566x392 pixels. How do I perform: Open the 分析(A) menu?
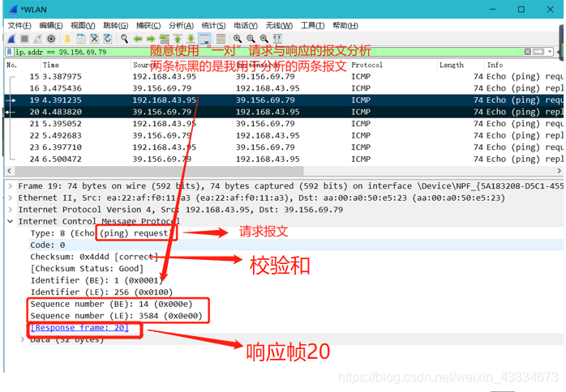tap(181, 26)
